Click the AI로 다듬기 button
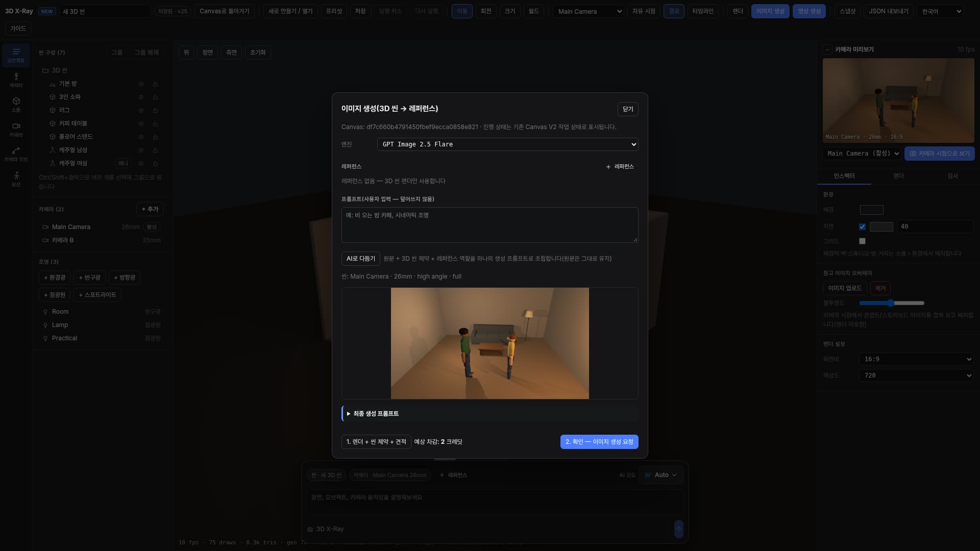Screen dimensions: 980x551 (x=360, y=259)
